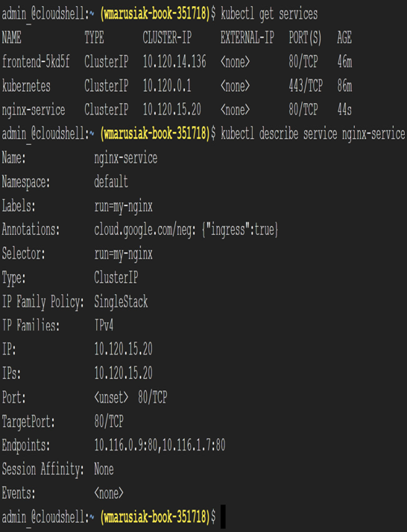Click the kubectl get services command text
Image resolution: width=407 pixels, height=532 pixels.
[x=269, y=15]
